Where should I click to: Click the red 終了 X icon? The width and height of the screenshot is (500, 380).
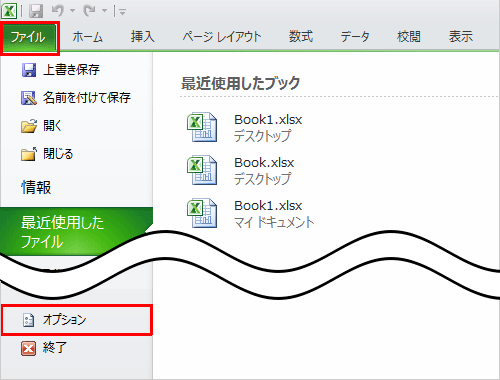pyautogui.click(x=28, y=349)
